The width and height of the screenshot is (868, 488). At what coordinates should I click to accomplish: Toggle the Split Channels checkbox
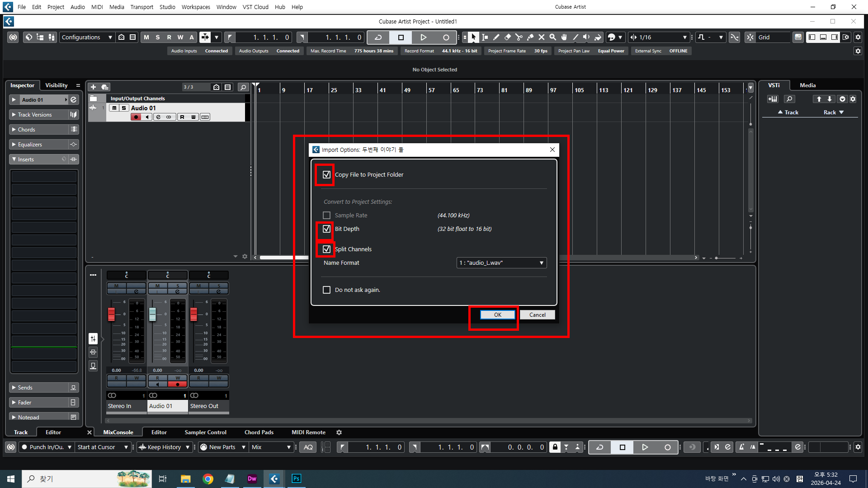pyautogui.click(x=326, y=249)
